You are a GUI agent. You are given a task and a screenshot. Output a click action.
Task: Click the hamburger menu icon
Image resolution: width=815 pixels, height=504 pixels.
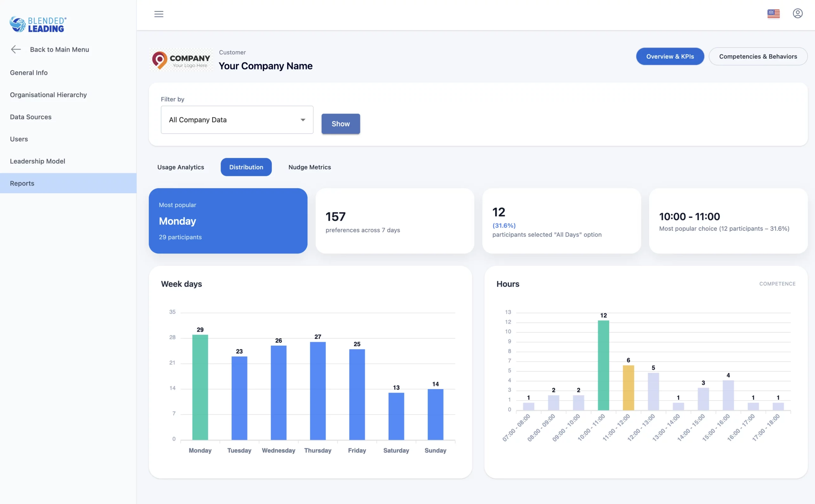tap(159, 14)
